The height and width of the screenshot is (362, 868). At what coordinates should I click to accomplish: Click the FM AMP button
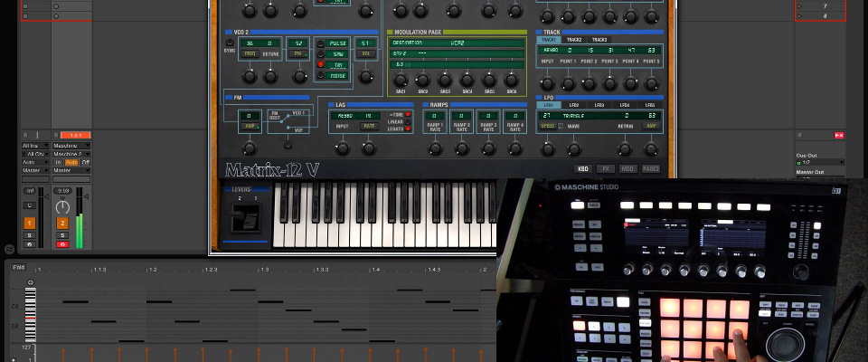point(250,127)
